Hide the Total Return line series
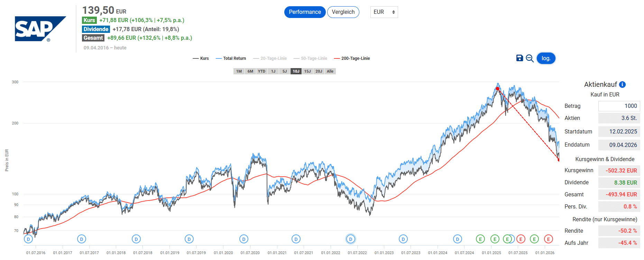Image resolution: width=644 pixels, height=260 pixels. click(231, 58)
